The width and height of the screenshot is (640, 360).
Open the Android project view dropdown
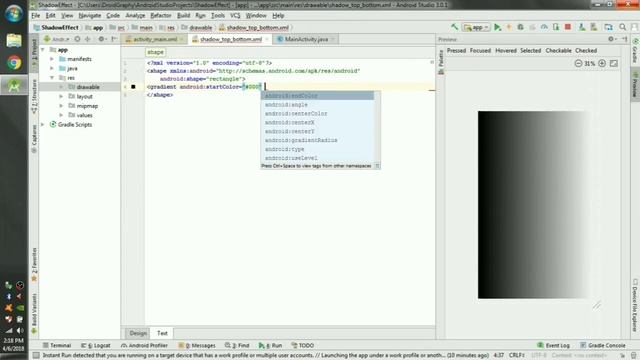click(x=57, y=39)
